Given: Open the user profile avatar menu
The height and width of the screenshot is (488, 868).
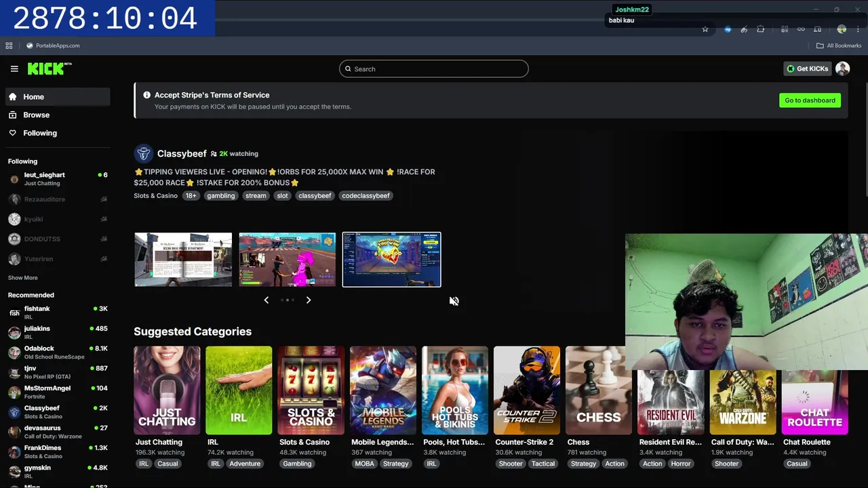Looking at the screenshot, I should tap(843, 68).
